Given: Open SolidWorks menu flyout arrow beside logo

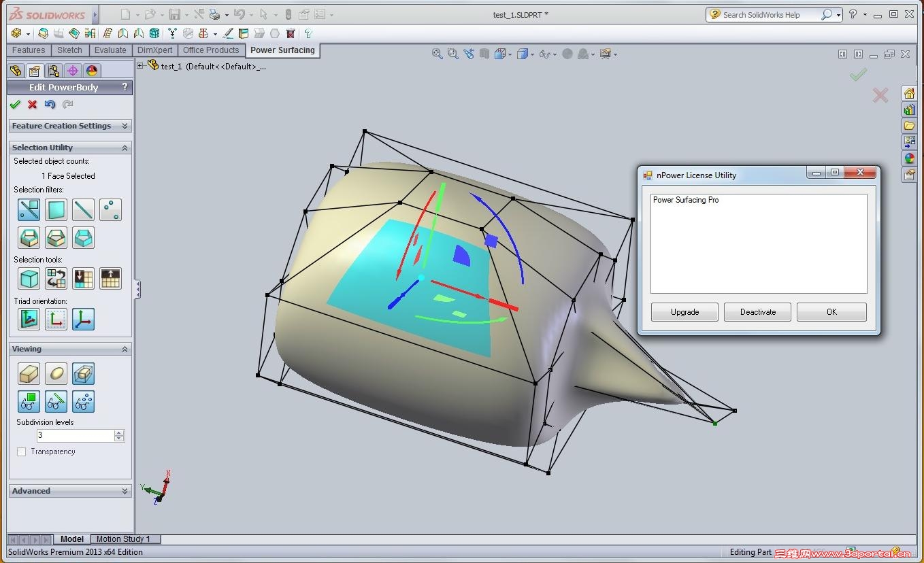Looking at the screenshot, I should [x=95, y=14].
